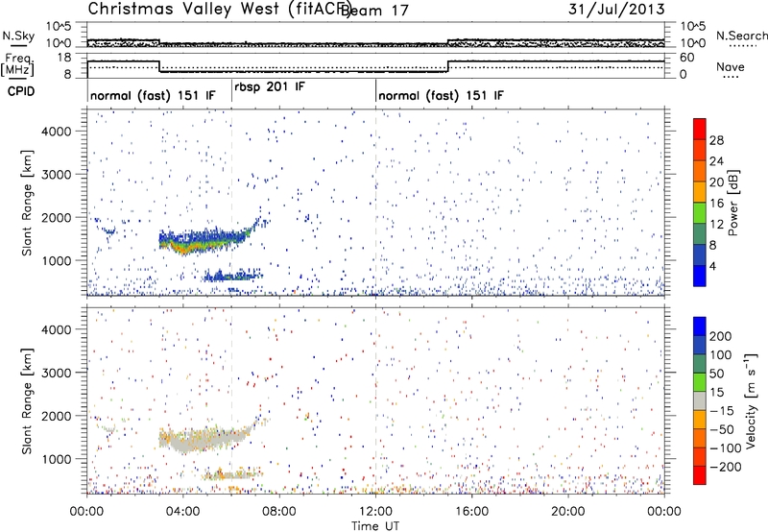Click the Nave legend label
This screenshot has width=768, height=532.
731,66
